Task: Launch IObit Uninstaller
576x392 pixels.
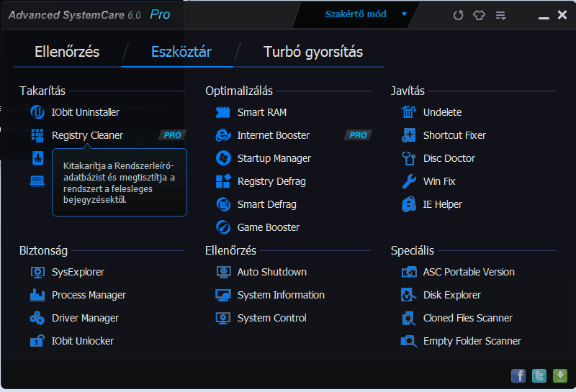Action: point(85,112)
